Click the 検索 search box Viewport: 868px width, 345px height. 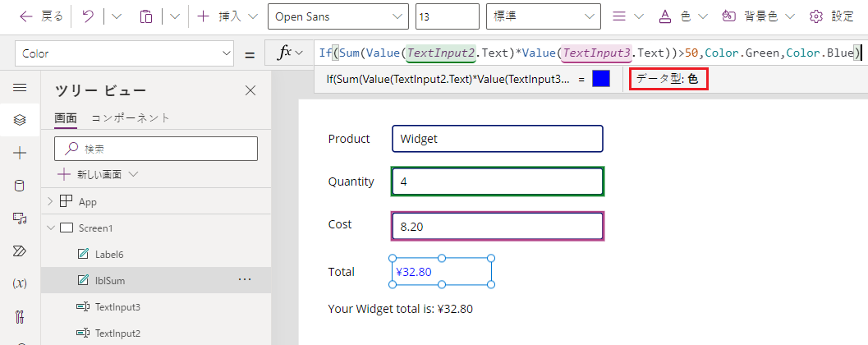pos(156,149)
